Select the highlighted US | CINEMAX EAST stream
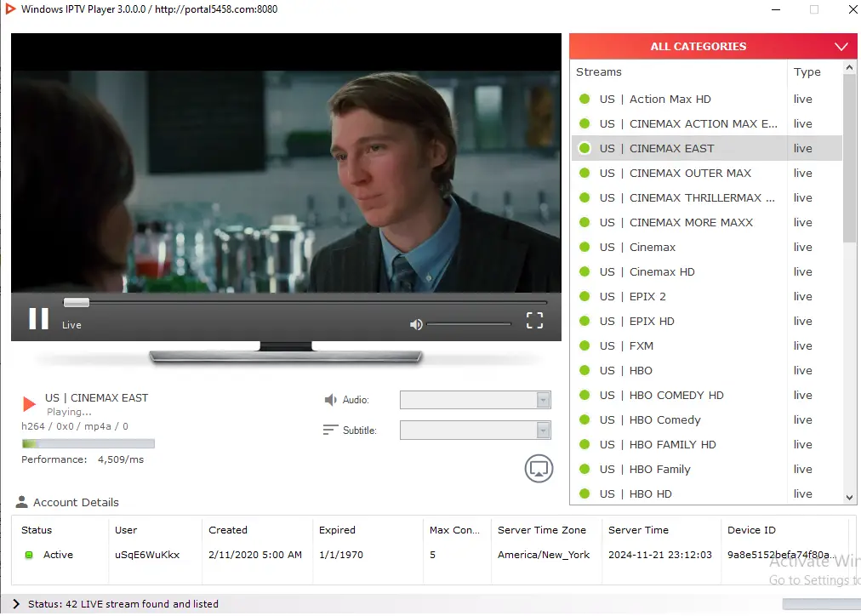Screen dimensions: 861x616 [706, 148]
